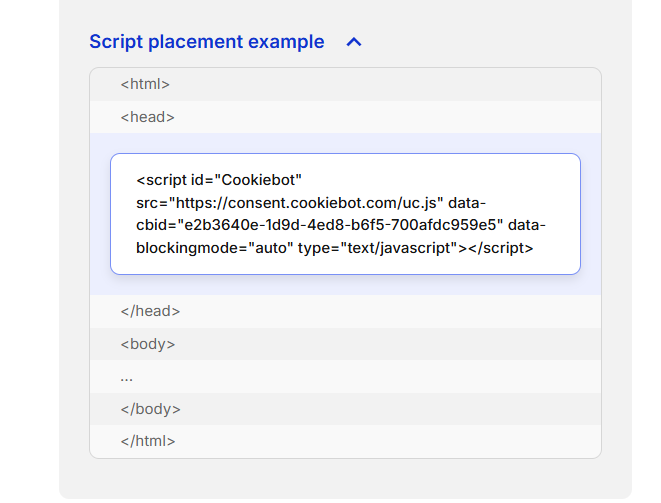Click the ellipsis placeholder line
Screen dimensions: 661x503
pyautogui.click(x=127, y=377)
